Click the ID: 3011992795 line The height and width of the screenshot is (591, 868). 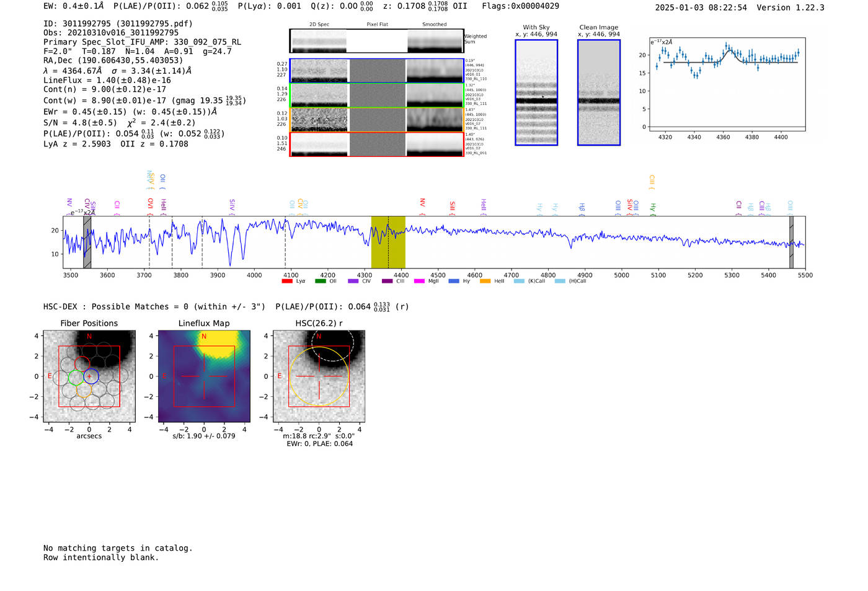118,24
